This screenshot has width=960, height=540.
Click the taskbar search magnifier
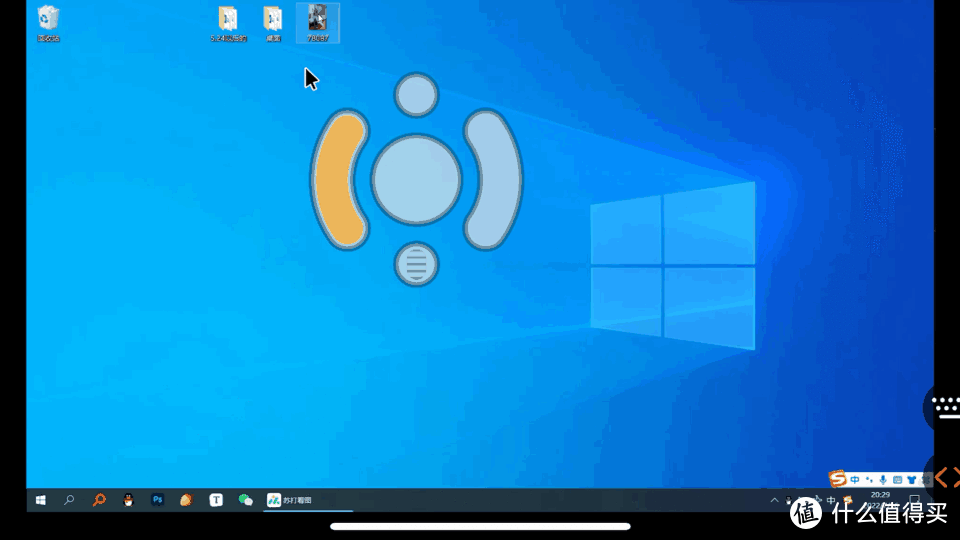69,500
